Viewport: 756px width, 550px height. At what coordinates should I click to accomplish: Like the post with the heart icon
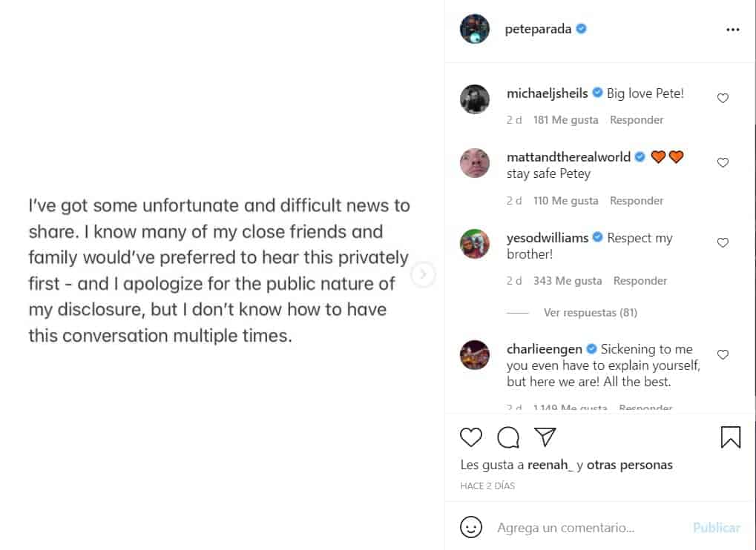coord(471,437)
